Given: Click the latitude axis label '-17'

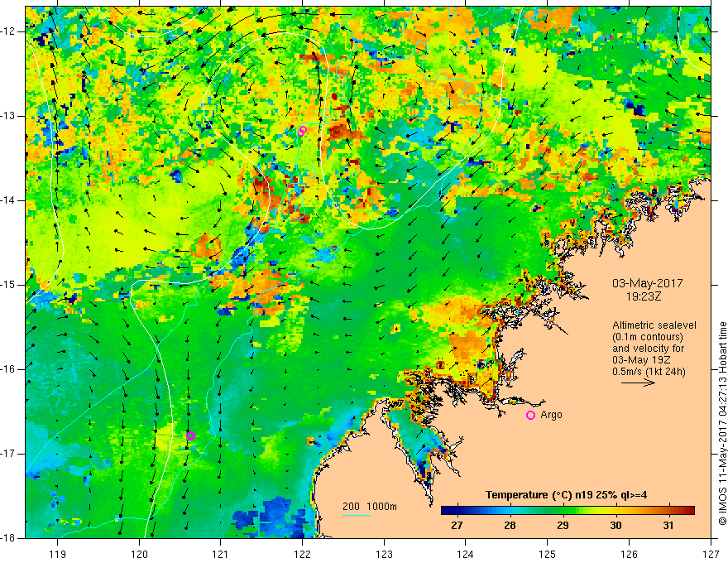Looking at the screenshot, I should pyautogui.click(x=8, y=454).
